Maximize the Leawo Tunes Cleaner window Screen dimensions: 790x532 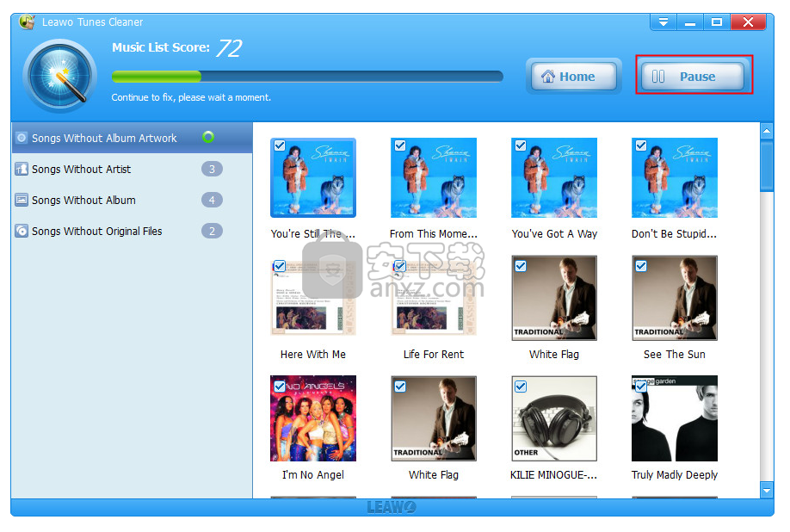717,22
